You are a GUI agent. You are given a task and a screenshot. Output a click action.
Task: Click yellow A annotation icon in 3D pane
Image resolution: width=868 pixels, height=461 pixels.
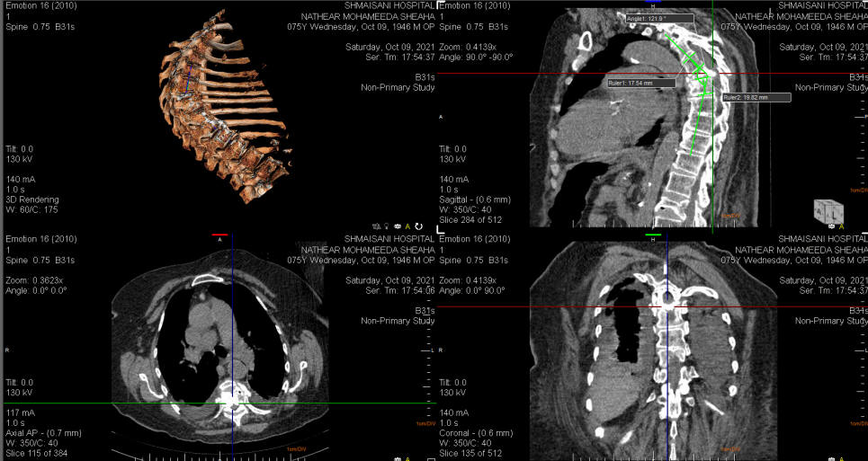tap(407, 226)
